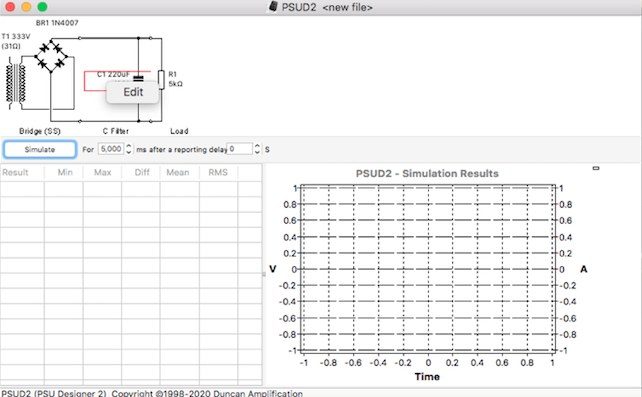Image resolution: width=642 pixels, height=397 pixels.
Task: Select the BR1 bridge rectifier diode symbol
Action: point(51,55)
